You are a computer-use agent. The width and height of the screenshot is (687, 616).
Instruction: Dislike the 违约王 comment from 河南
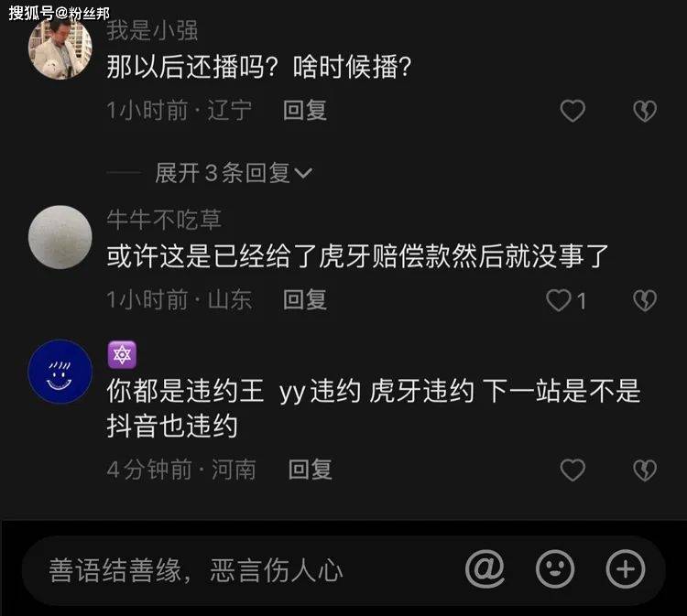645,470
